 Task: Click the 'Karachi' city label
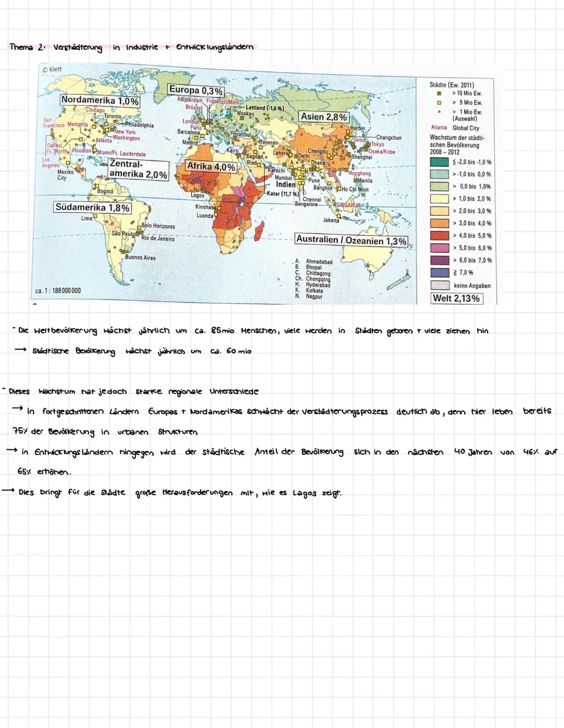pos(275,171)
